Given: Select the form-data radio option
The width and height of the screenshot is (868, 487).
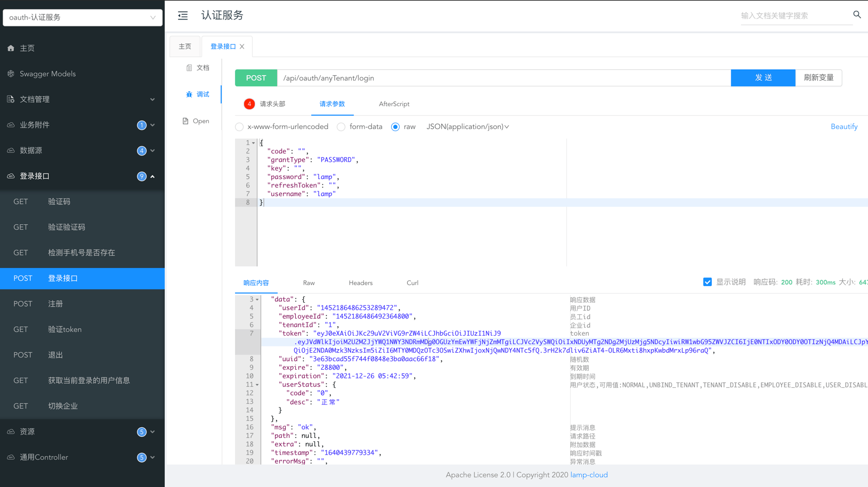Looking at the screenshot, I should click(x=341, y=127).
